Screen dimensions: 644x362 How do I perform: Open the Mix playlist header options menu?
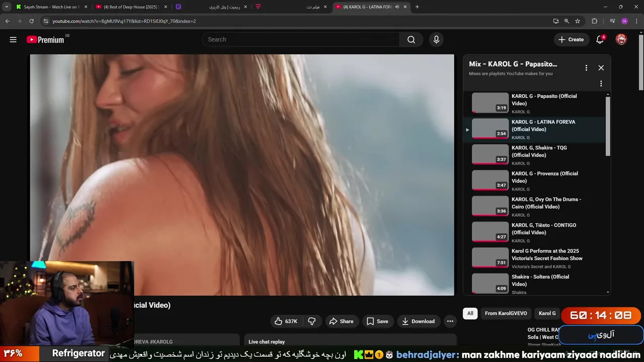[x=586, y=68]
